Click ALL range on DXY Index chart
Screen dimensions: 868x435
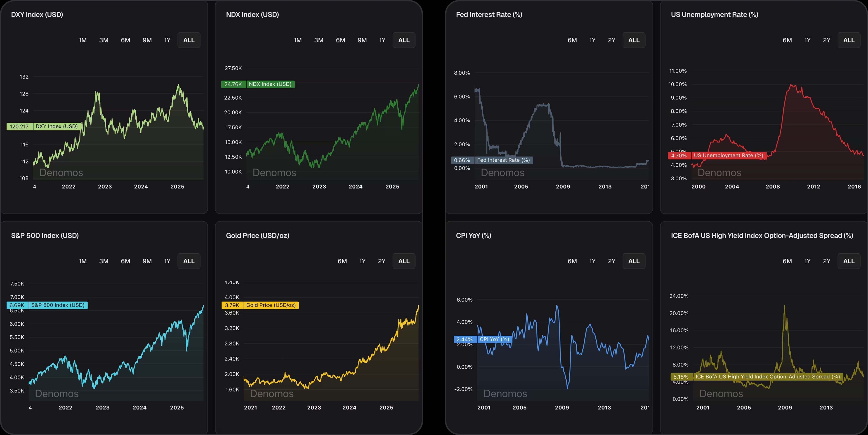(x=189, y=40)
